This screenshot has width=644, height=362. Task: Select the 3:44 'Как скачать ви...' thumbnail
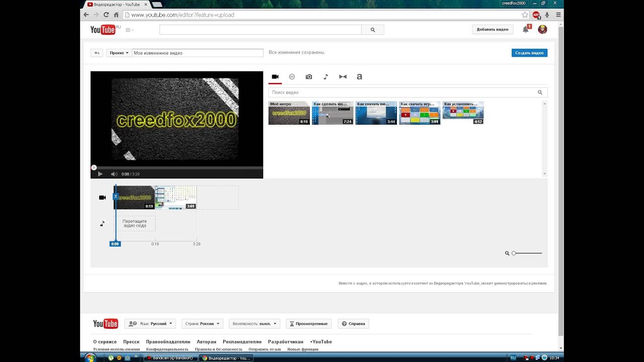tap(376, 113)
